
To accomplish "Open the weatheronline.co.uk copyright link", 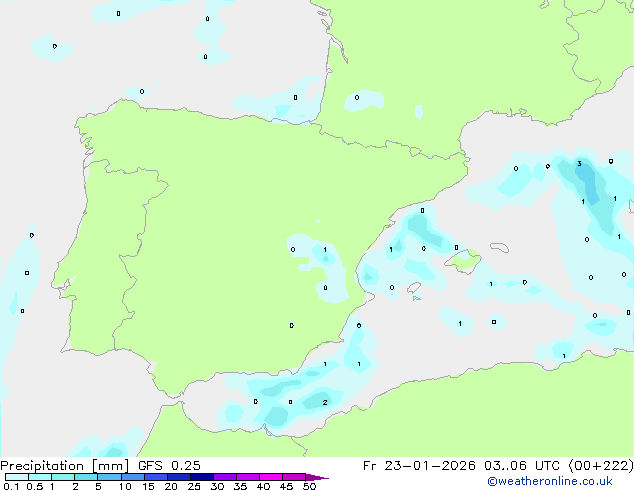I will click(550, 481).
